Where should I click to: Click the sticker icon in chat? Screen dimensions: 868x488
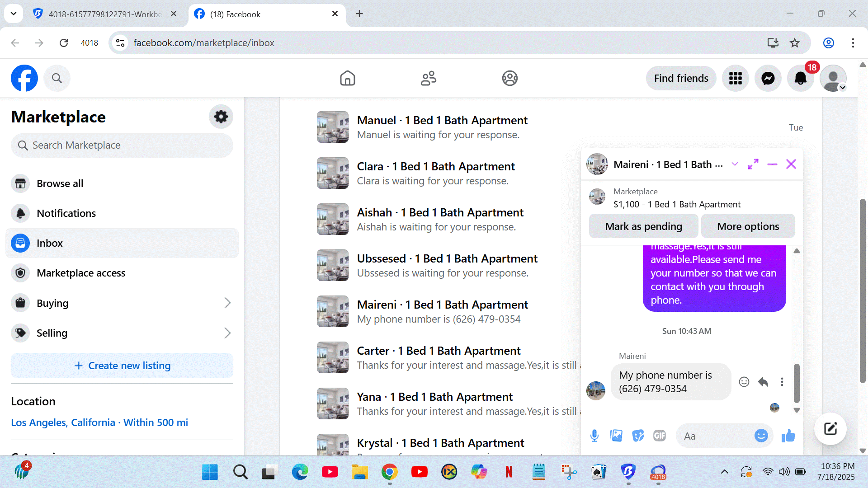pos(638,436)
